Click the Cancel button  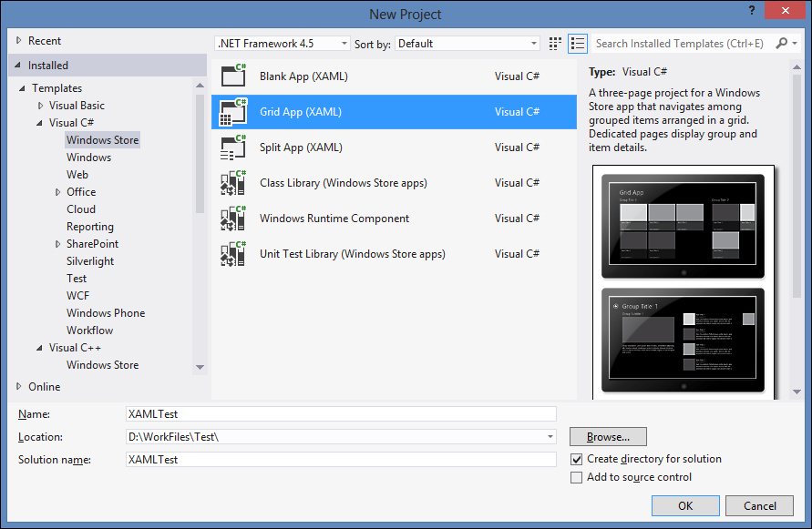point(759,505)
